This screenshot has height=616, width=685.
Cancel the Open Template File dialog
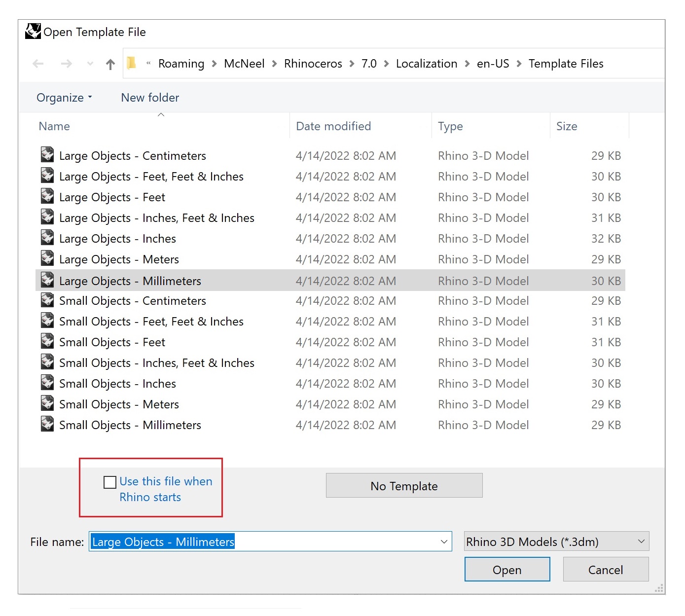pyautogui.click(x=606, y=570)
